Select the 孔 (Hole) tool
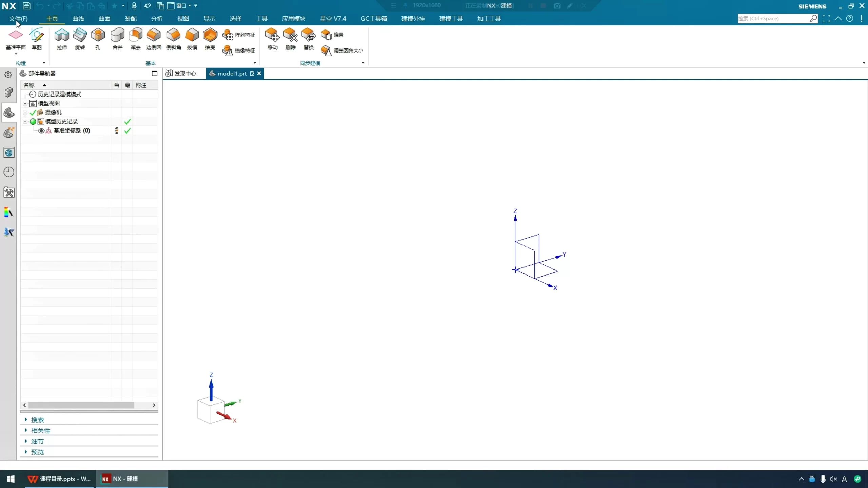This screenshot has height=488, width=868. [98, 35]
